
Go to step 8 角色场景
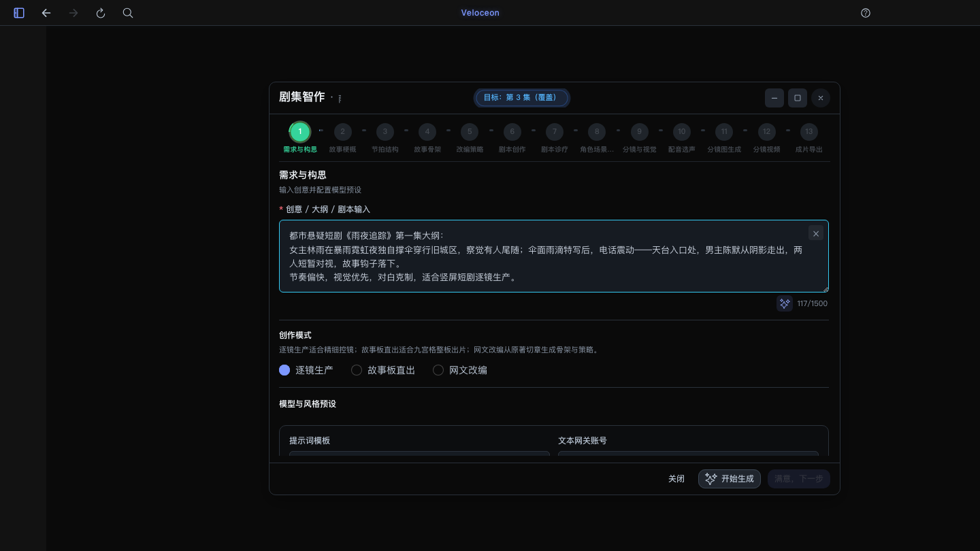pos(597,137)
